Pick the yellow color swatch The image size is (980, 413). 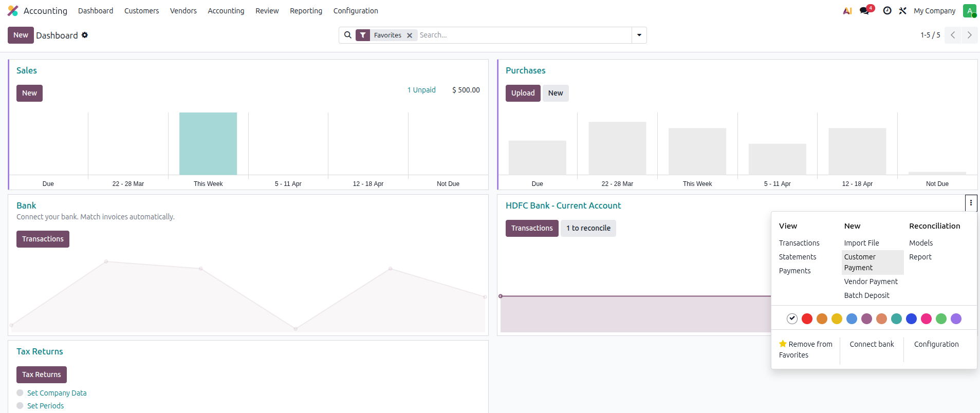tap(837, 319)
